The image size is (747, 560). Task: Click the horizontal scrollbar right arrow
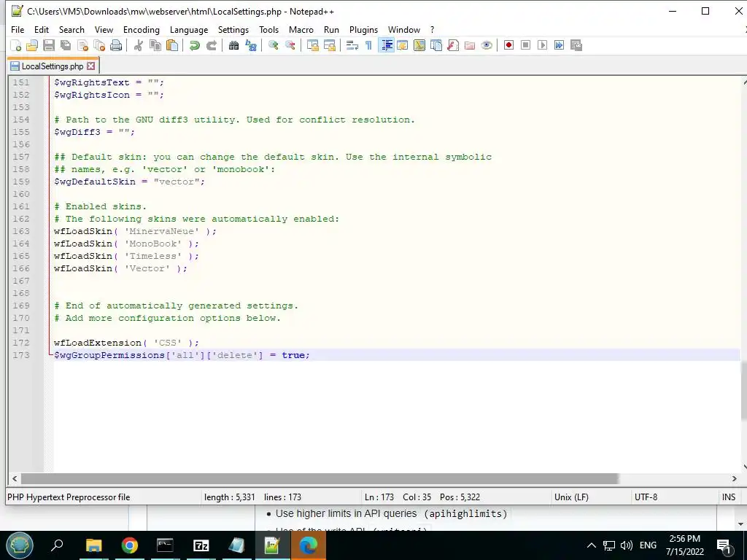[734, 478]
